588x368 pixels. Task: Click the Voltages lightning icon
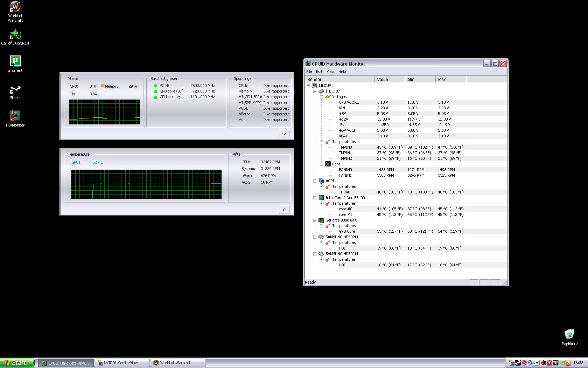pos(328,97)
